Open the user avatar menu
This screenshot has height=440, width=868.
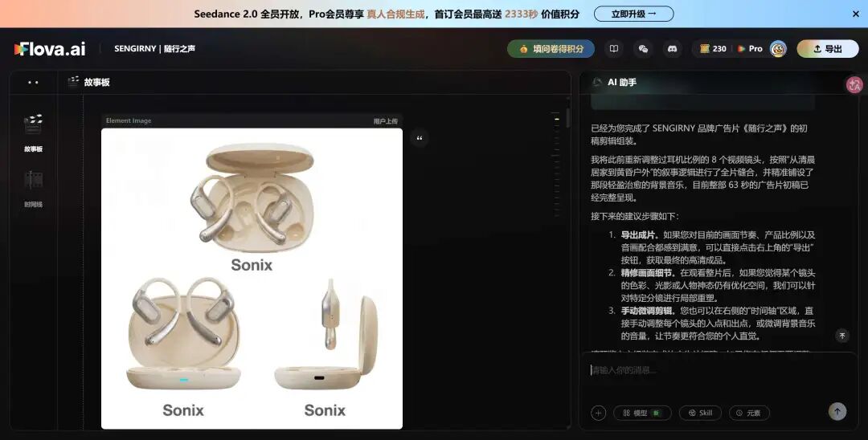point(778,49)
